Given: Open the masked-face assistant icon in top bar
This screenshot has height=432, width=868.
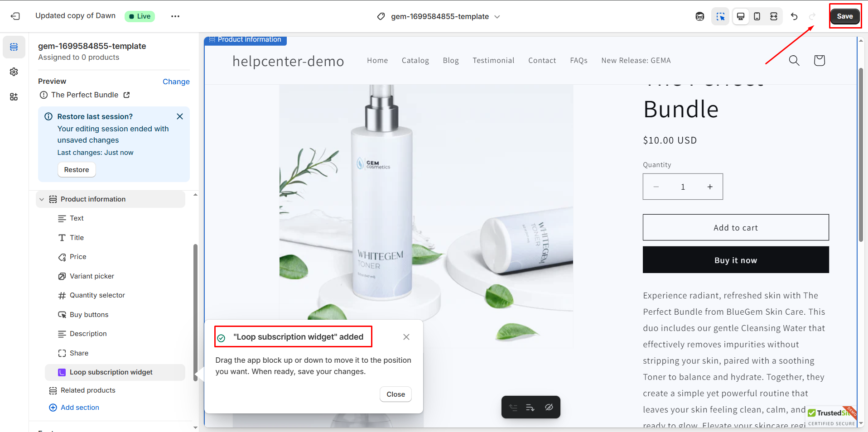Looking at the screenshot, I should point(700,16).
